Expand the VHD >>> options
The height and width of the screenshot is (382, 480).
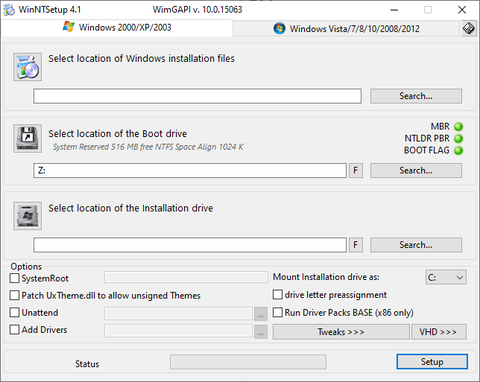439,332
